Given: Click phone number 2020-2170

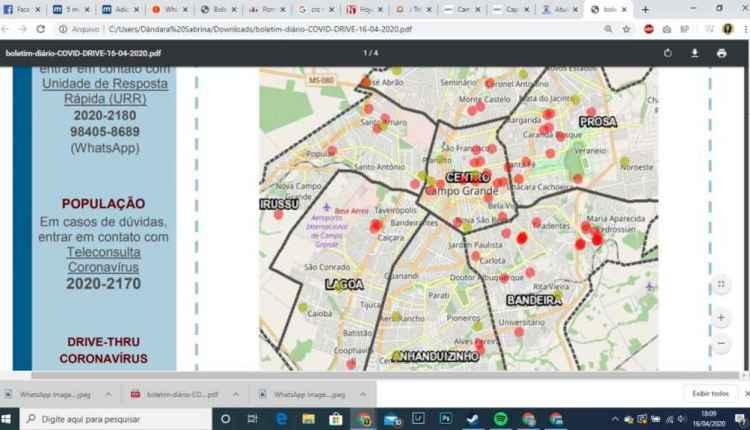Looking at the screenshot, I should pos(103,284).
